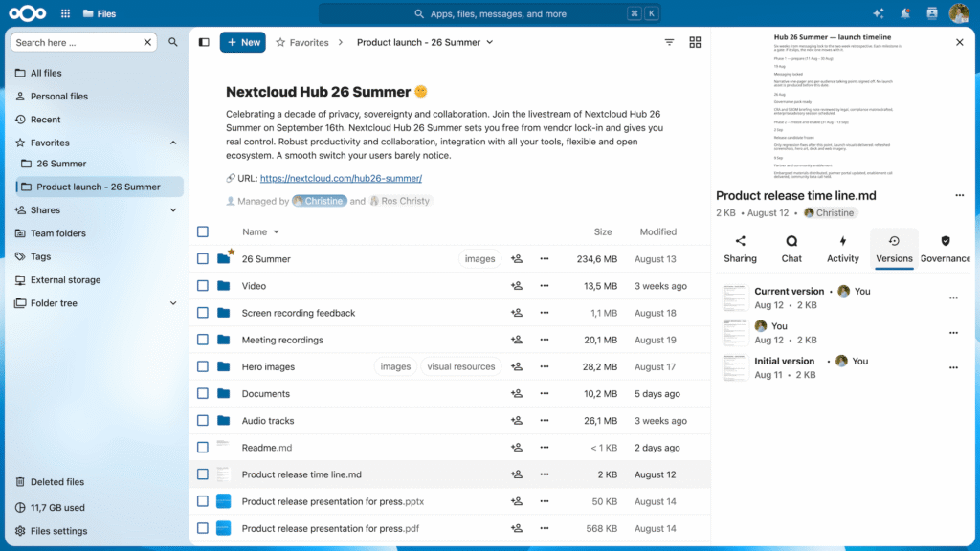
Task: Check the Readme.md row
Action: (x=203, y=448)
